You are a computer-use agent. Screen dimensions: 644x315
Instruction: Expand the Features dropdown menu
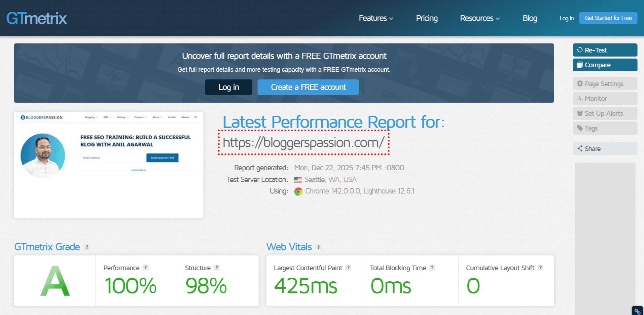[375, 19]
